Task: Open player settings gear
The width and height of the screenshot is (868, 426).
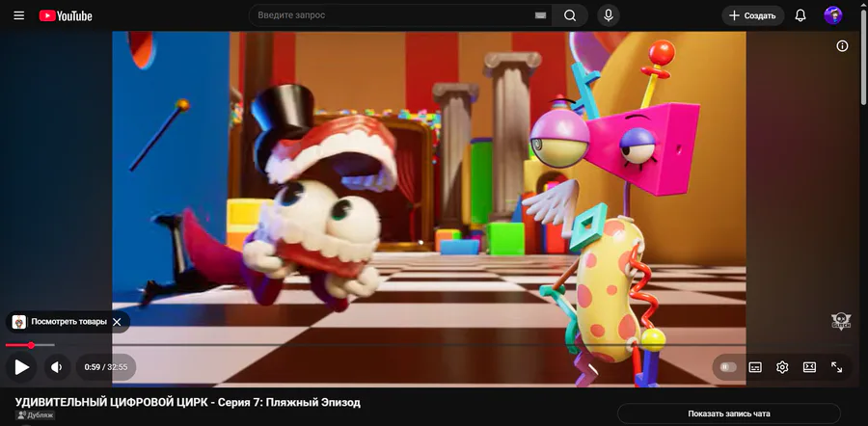Action: click(782, 367)
